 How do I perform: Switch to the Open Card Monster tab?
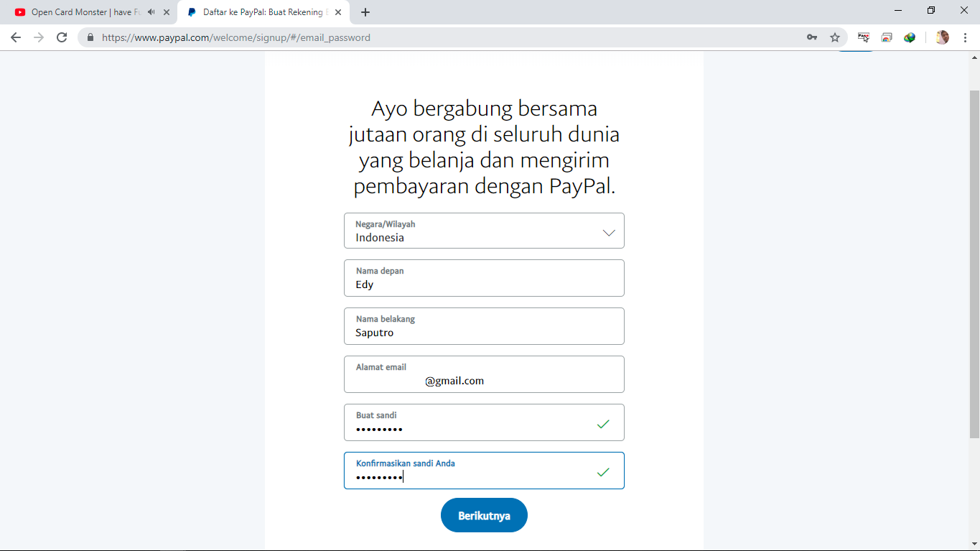85,12
